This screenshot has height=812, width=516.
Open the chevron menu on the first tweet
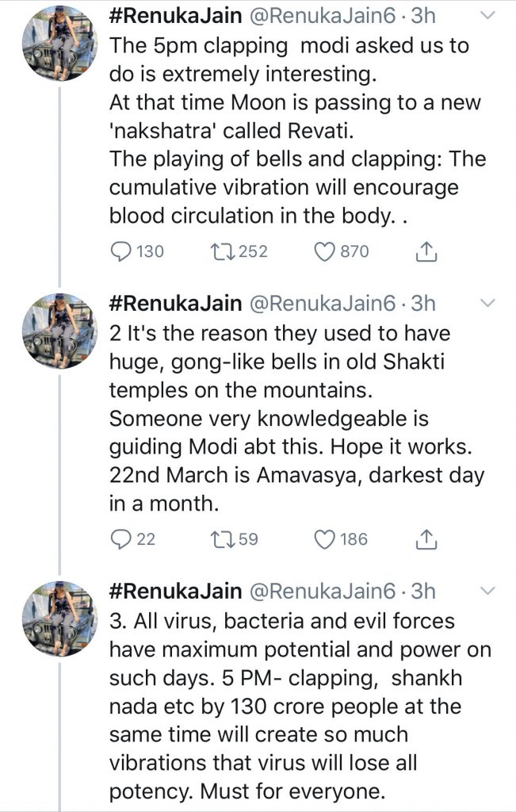[x=488, y=15]
